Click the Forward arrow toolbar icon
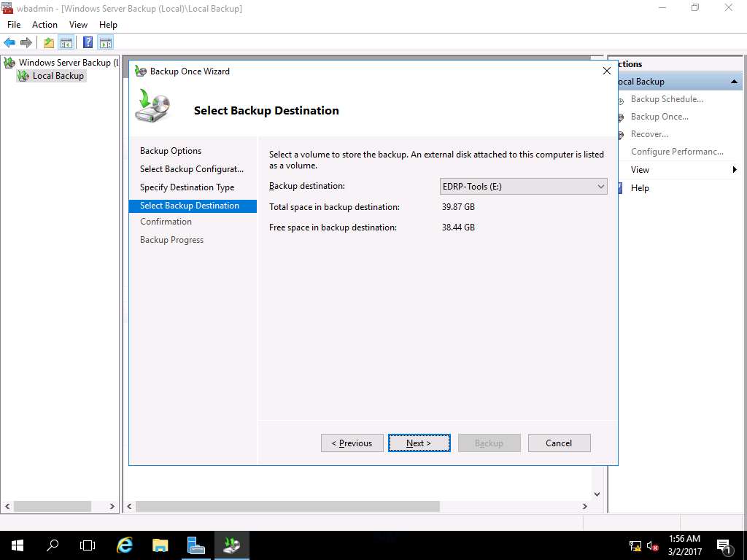 (x=26, y=43)
